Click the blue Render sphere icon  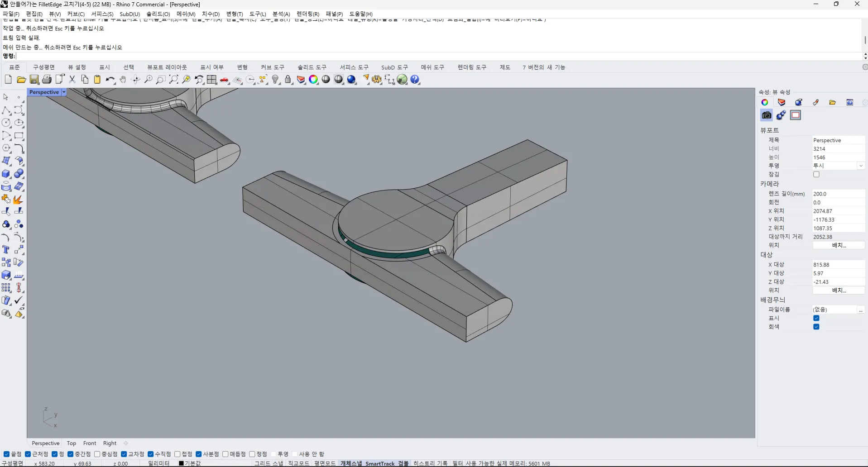(352, 80)
